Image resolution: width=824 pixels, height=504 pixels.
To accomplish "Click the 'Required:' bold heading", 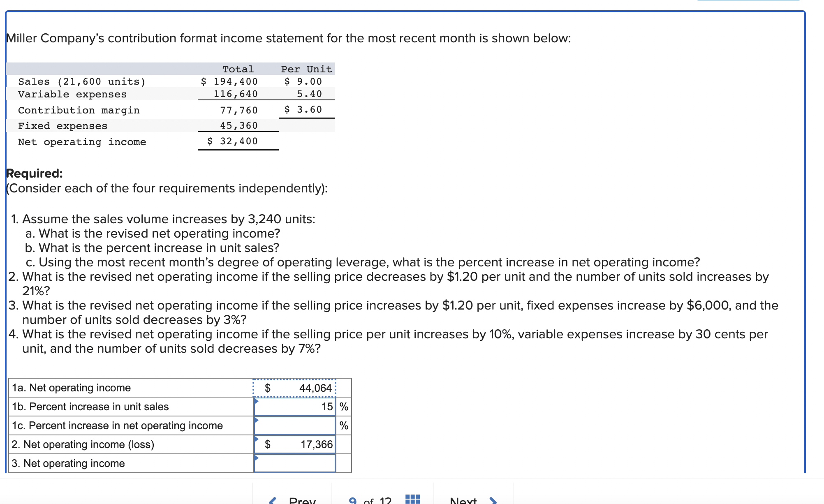I will 35,173.
